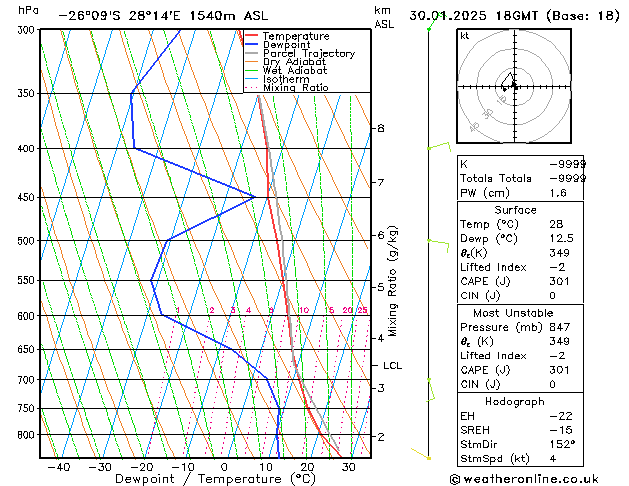Click the 8 km altitude tick label
The image size is (629, 486).
(x=381, y=128)
